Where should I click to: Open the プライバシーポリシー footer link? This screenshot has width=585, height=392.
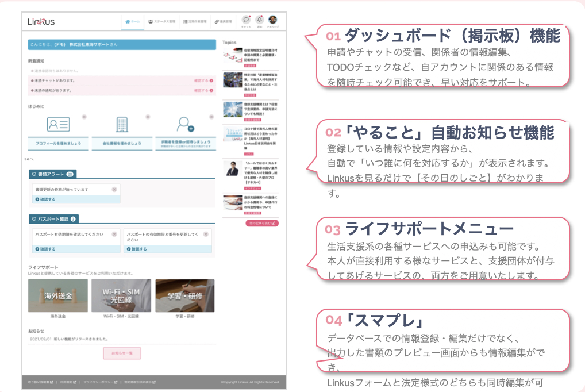pyautogui.click(x=100, y=382)
